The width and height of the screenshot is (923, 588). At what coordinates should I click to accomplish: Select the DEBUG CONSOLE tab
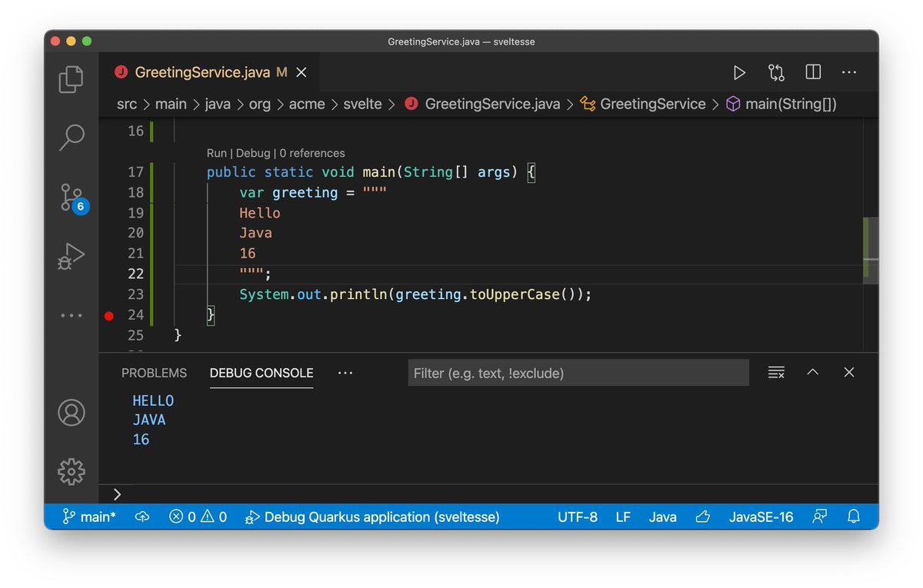pyautogui.click(x=262, y=373)
